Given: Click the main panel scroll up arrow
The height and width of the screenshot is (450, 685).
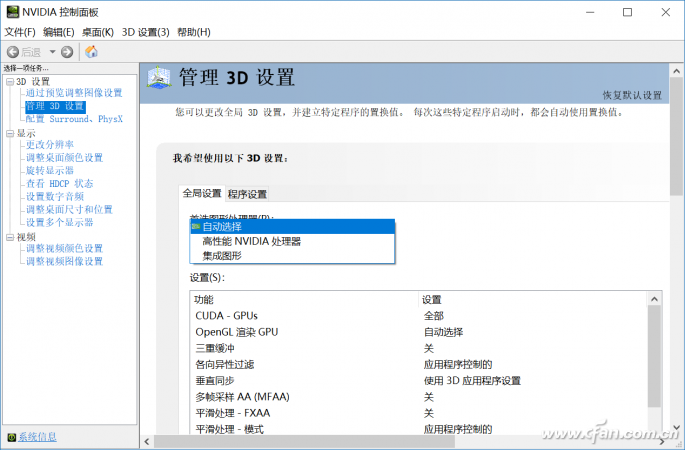Looking at the screenshot, I should pos(677,71).
